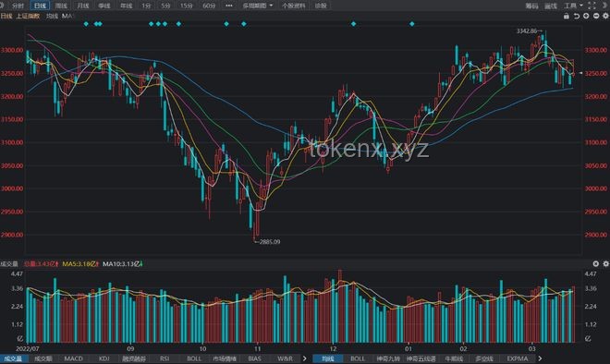This screenshot has width=610, height=364.
Task: Show more period options via the ellipsis button
Action: [229, 6]
